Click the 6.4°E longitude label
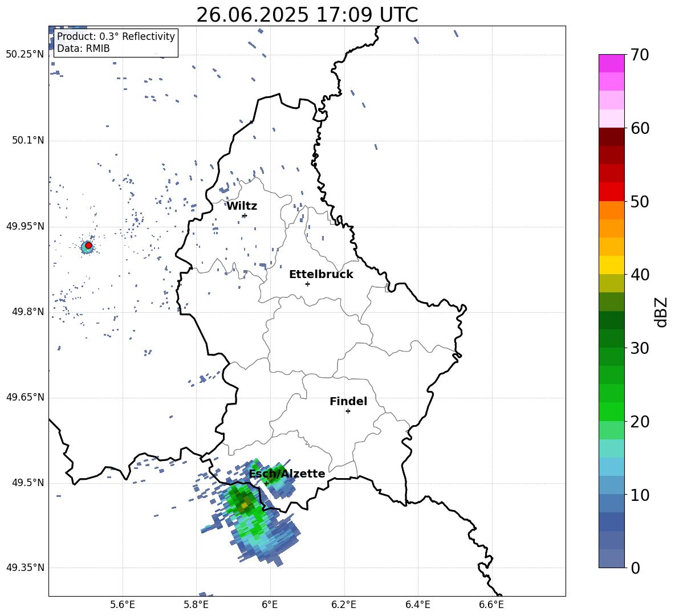This screenshot has height=616, width=675. [x=417, y=605]
